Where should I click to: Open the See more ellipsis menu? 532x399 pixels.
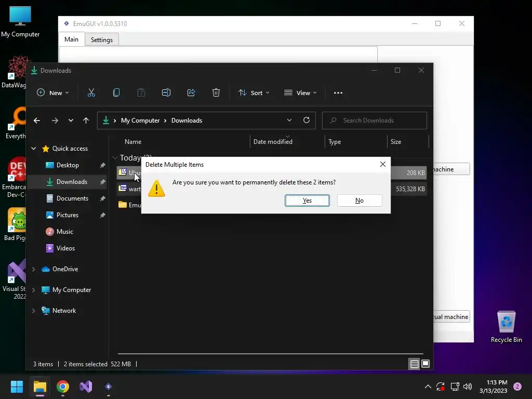coord(338,92)
